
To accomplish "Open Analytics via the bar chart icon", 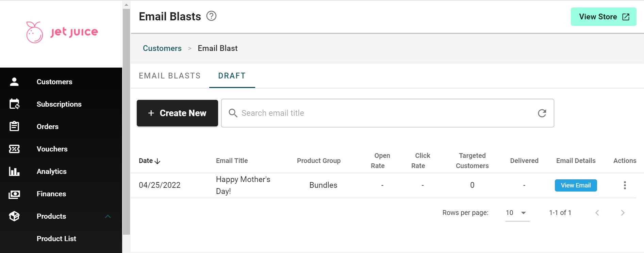I will pos(14,171).
